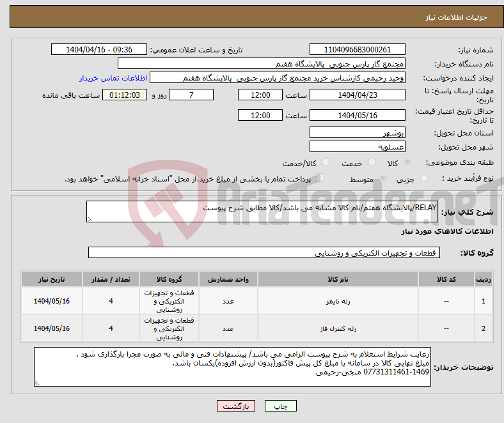The image size is (504, 423).
Task: Click row number 1 in the goods table
Action: click(x=484, y=301)
